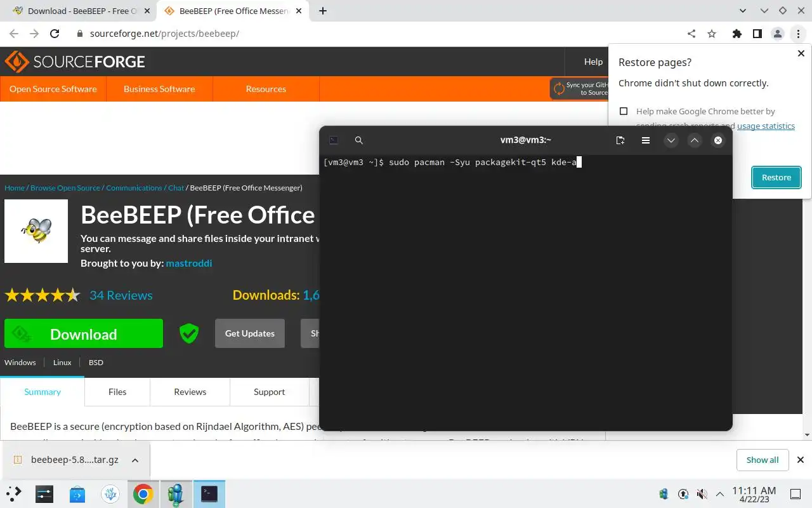The height and width of the screenshot is (508, 812).
Task: Click the green security shield icon
Action: click(188, 333)
